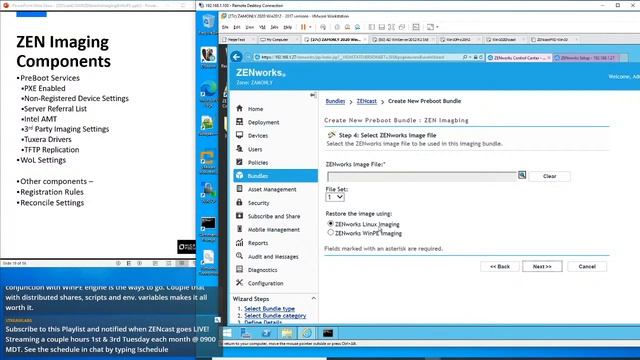Viewport: 640px width, 360px height.
Task: Click the Security lock icon
Action: tap(240, 202)
